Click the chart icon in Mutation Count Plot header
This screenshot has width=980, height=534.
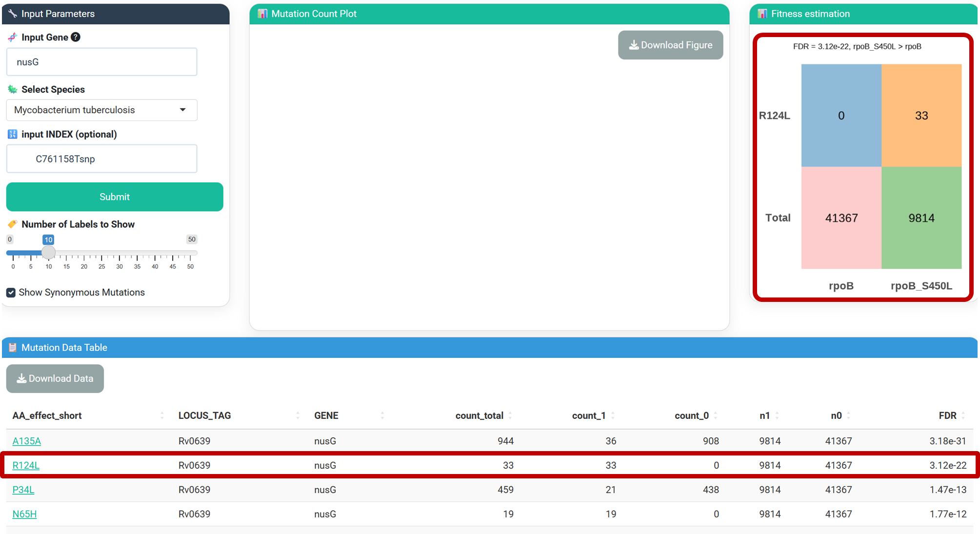point(262,14)
